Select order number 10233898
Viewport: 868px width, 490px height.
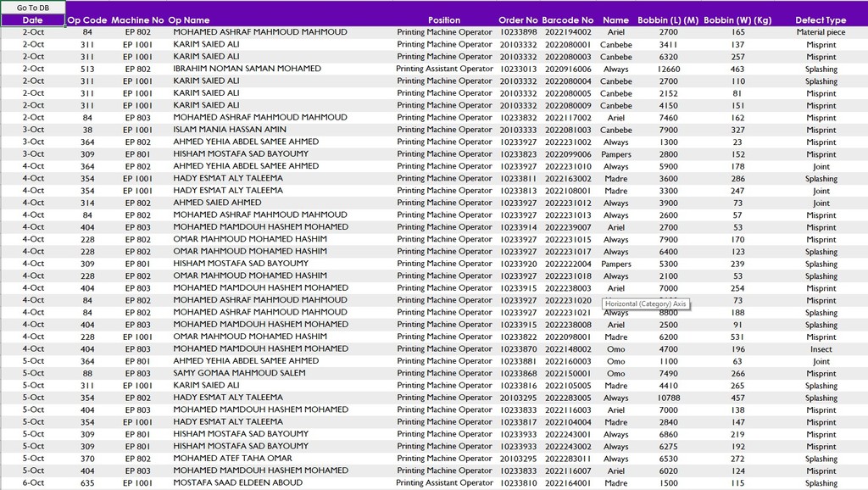[x=518, y=32]
